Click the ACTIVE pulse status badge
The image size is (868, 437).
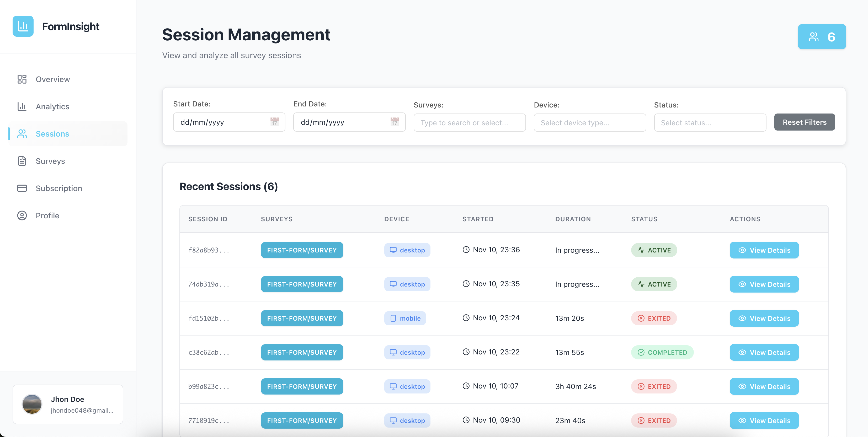coord(654,250)
